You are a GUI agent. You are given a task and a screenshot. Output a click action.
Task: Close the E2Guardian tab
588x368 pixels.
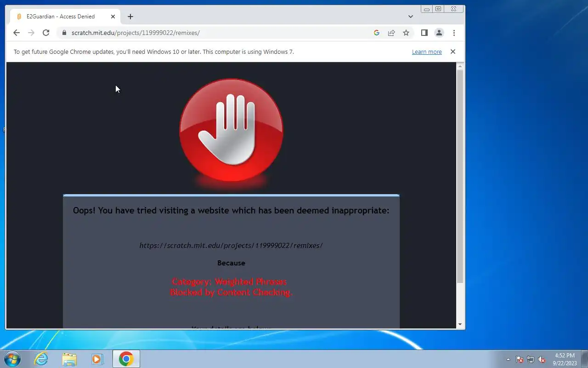[113, 17]
